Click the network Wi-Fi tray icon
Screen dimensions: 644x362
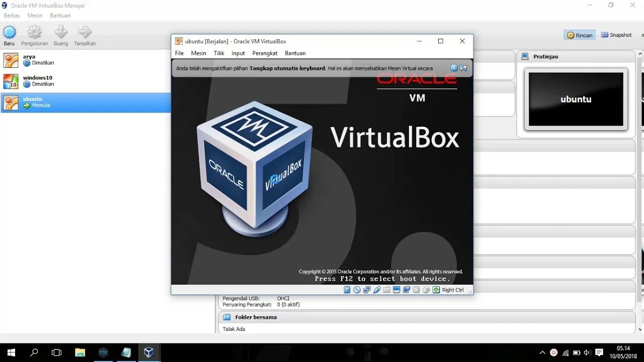[x=565, y=353]
